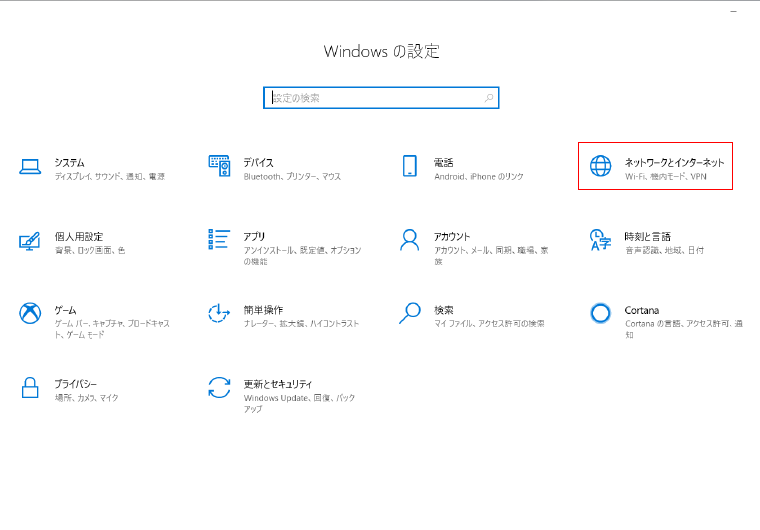Click the text 場所、カメラ、マイク
Viewport: 760px width, 530px height.
coord(86,398)
